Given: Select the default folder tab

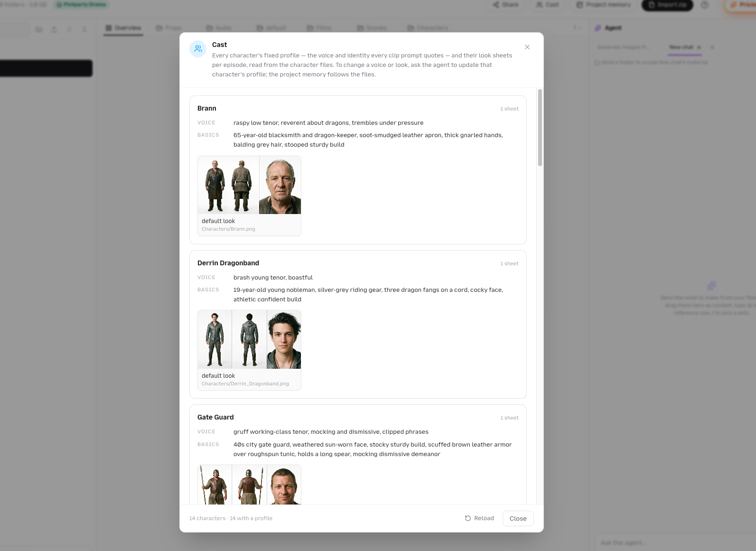Looking at the screenshot, I should [271, 28].
